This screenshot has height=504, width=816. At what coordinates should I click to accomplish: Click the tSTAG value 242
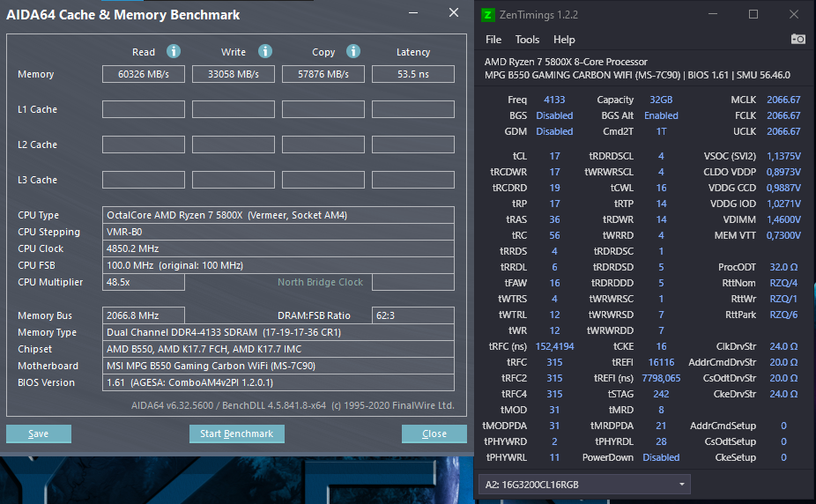pyautogui.click(x=661, y=394)
